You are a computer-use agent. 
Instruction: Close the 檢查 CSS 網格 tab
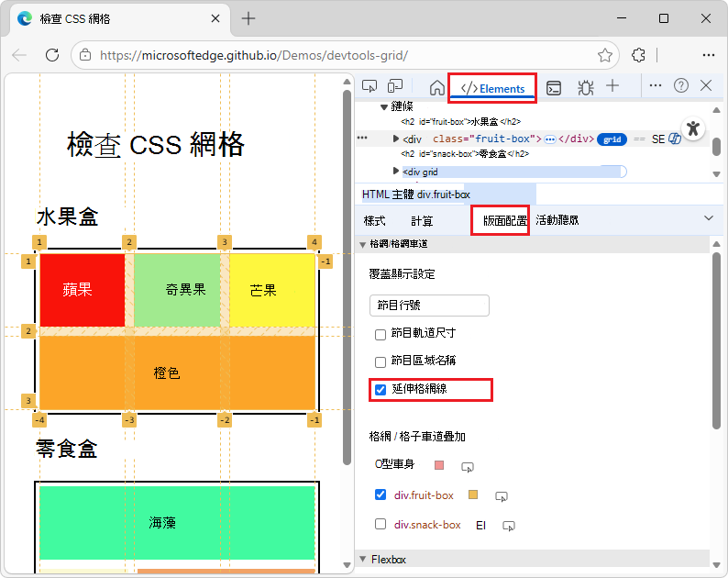point(215,18)
